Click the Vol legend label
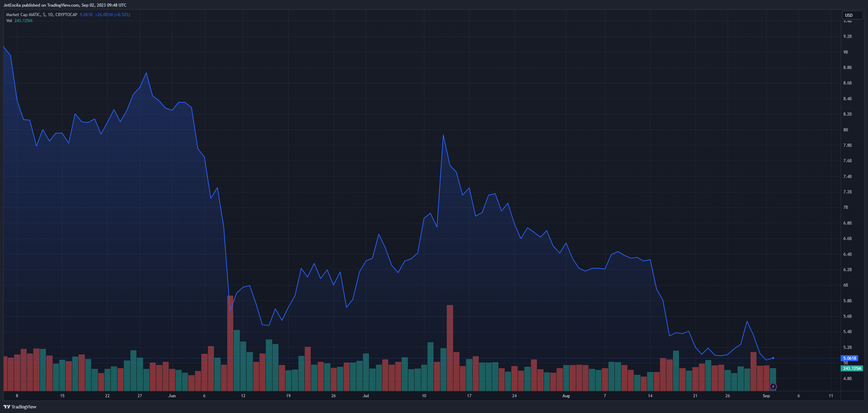Screen dimensions: 868x413 (x=9, y=21)
